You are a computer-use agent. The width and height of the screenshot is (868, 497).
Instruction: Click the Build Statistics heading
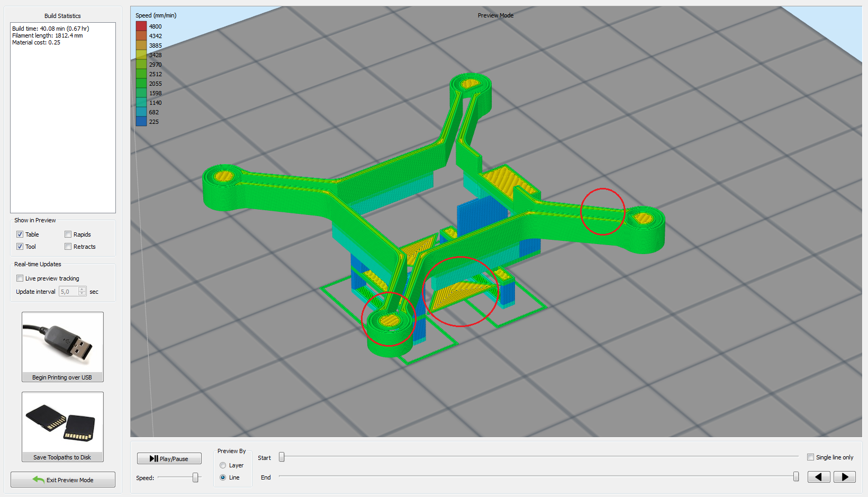coord(62,16)
